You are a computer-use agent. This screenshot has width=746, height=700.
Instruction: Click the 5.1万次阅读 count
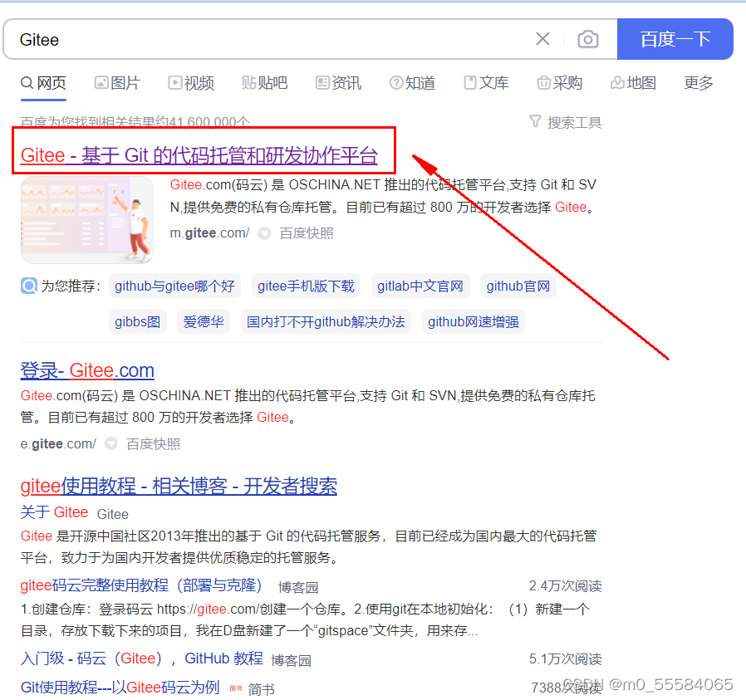pyautogui.click(x=565, y=659)
